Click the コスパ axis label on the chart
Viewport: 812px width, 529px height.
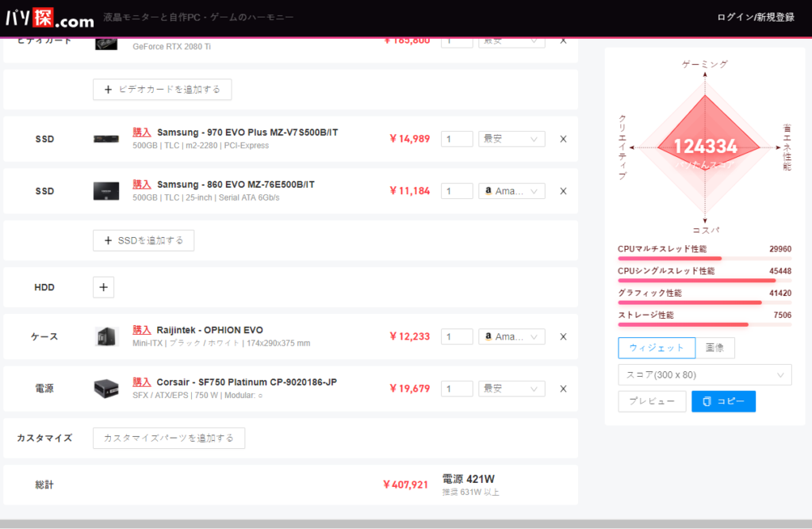(706, 230)
